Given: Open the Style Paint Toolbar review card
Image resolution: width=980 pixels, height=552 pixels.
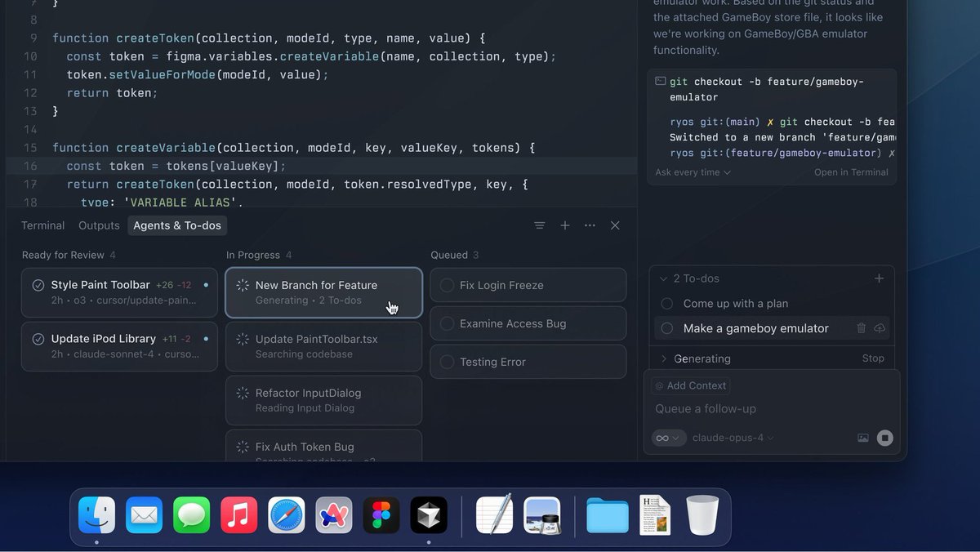Looking at the screenshot, I should tap(120, 292).
